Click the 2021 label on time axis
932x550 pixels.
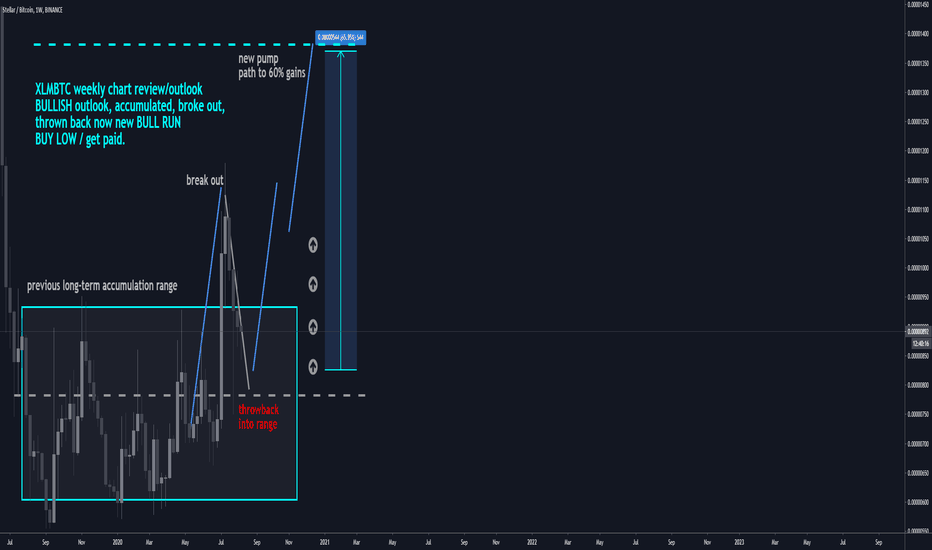[325, 542]
